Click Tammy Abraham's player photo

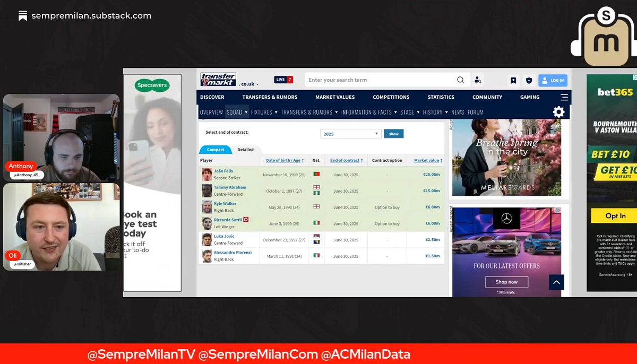tap(207, 190)
